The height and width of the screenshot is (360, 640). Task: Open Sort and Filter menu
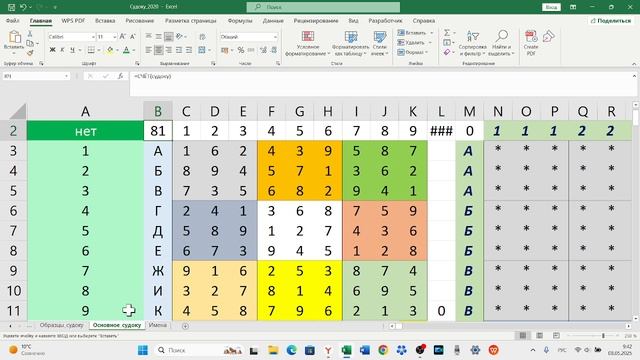tap(473, 43)
